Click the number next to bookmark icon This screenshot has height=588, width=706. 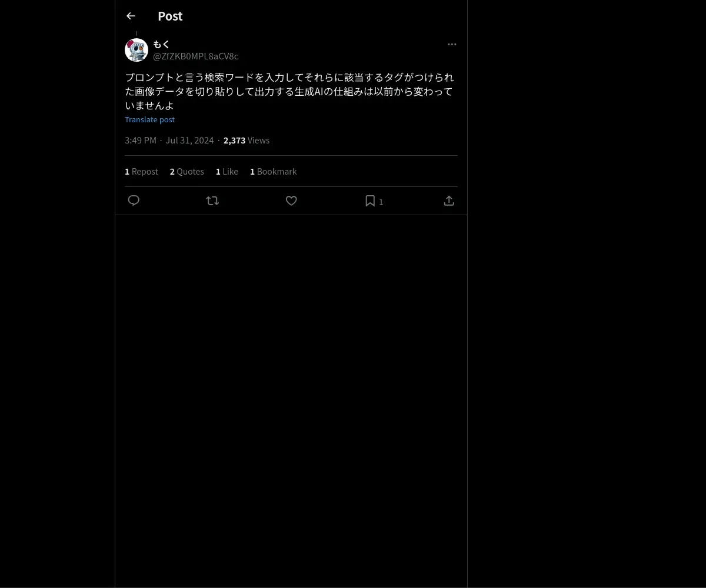(x=381, y=202)
